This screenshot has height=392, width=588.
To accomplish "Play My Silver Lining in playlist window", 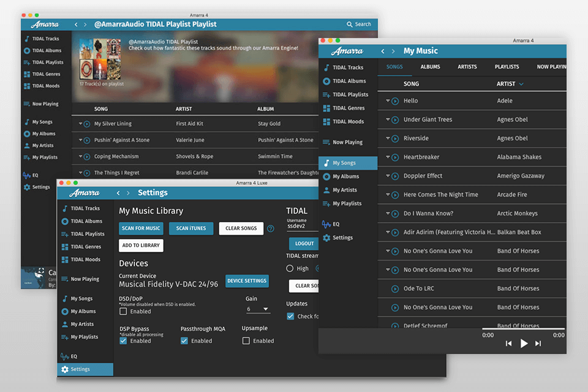I will pos(86,124).
